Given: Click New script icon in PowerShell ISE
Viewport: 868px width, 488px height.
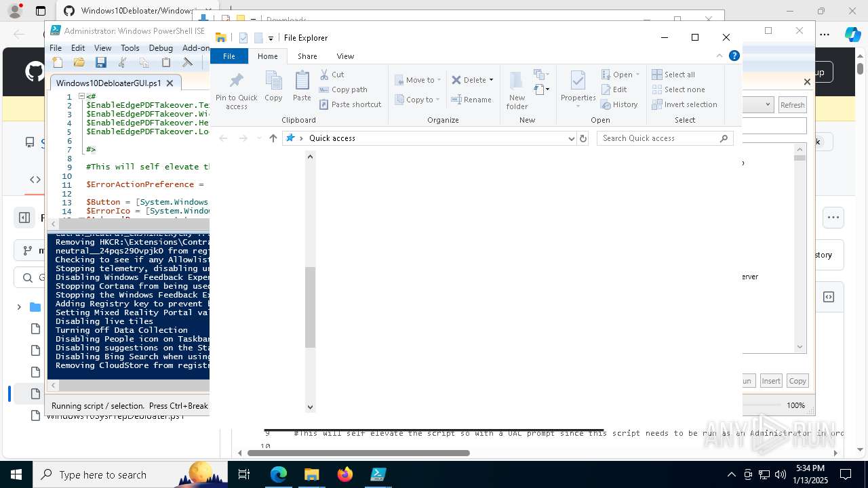Looking at the screenshot, I should [58, 62].
